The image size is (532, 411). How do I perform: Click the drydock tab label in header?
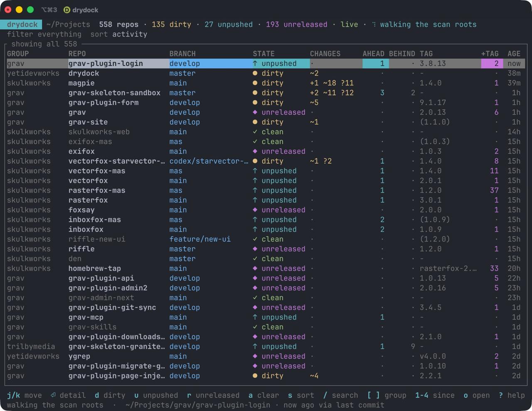[22, 25]
